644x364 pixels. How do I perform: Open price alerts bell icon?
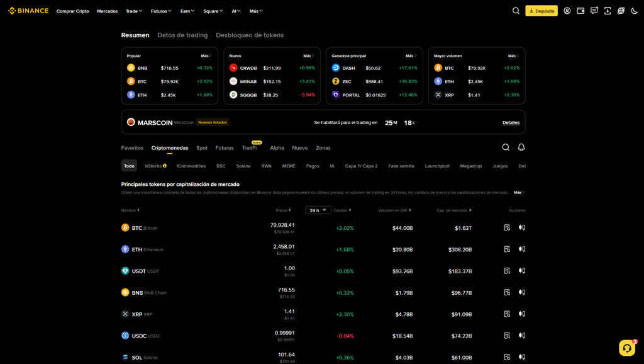(x=521, y=147)
